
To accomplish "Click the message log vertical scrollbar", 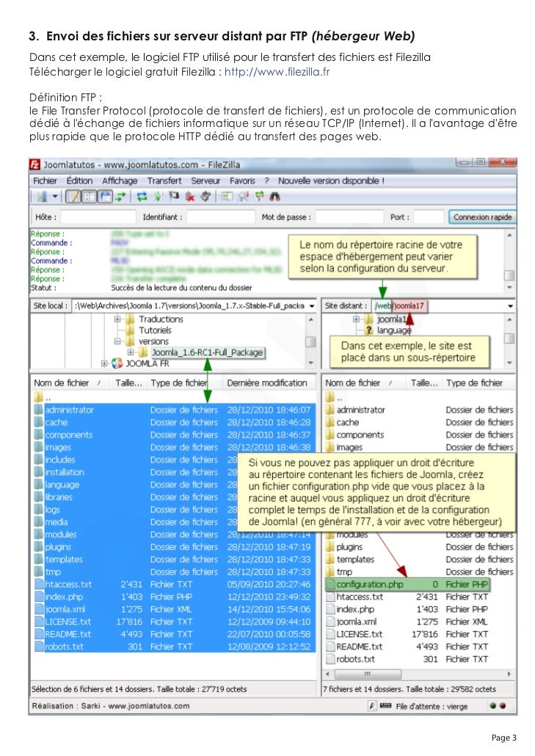I will [509, 261].
